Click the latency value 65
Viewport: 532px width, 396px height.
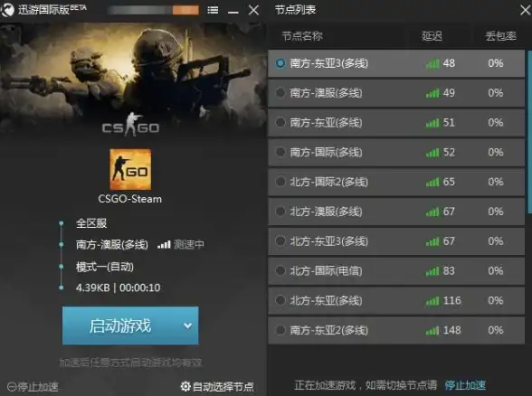click(x=449, y=182)
